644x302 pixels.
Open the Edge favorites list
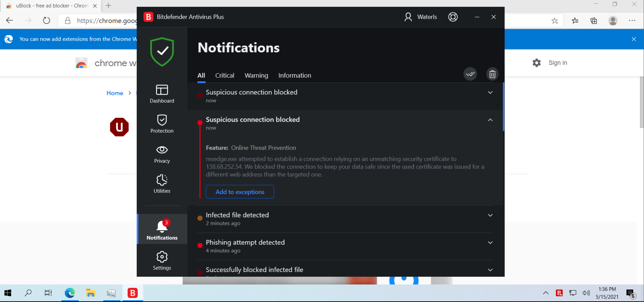(575, 21)
